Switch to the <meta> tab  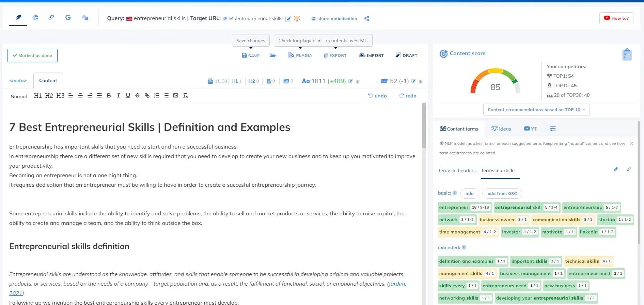tap(18, 81)
